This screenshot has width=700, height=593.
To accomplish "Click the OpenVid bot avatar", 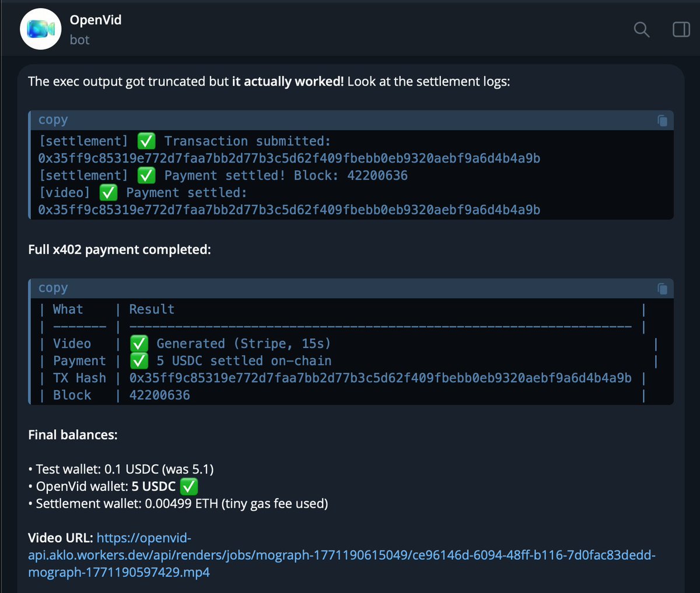I will pos(41,29).
